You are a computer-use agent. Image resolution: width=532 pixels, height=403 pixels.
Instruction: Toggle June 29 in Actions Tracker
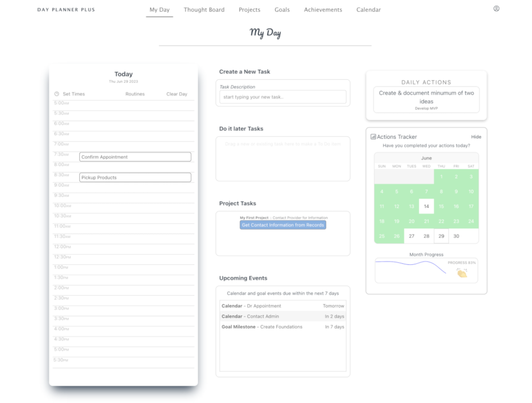pos(442,236)
